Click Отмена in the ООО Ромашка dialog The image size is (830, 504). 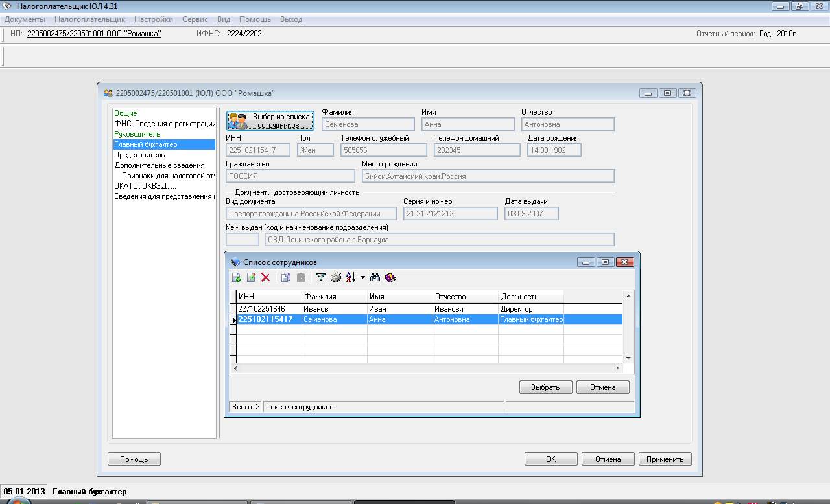point(608,459)
